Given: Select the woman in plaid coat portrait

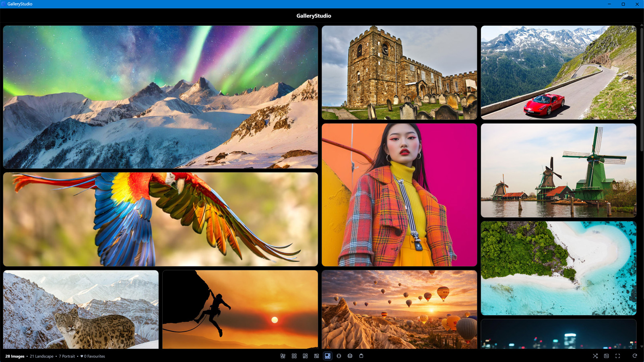Looking at the screenshot, I should (x=399, y=195).
